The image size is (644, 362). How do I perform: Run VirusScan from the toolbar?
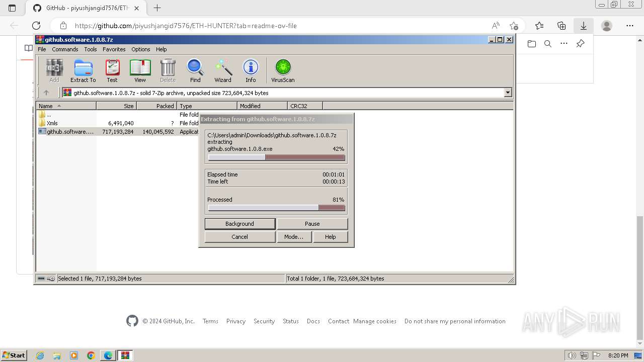click(x=283, y=70)
